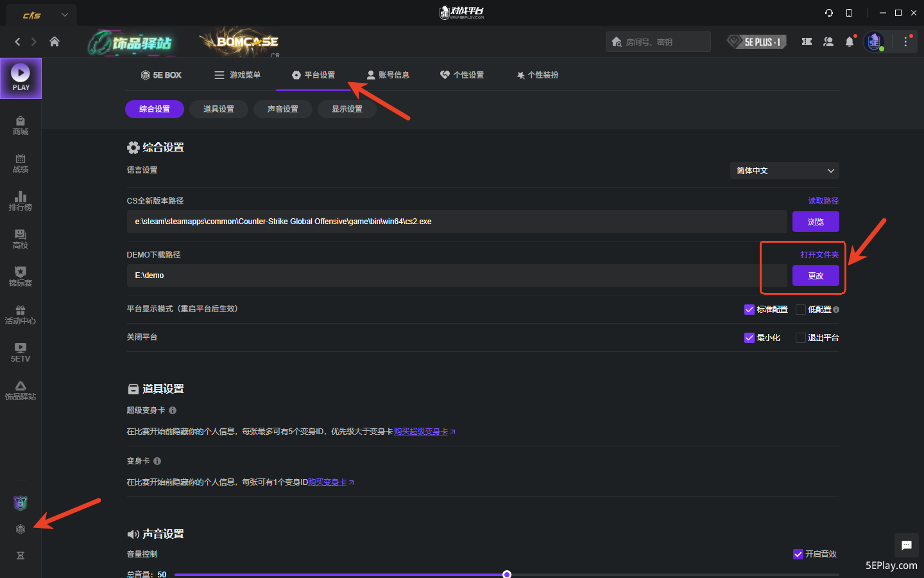
Task: Open the user avatar in the top bar
Action: click(874, 42)
